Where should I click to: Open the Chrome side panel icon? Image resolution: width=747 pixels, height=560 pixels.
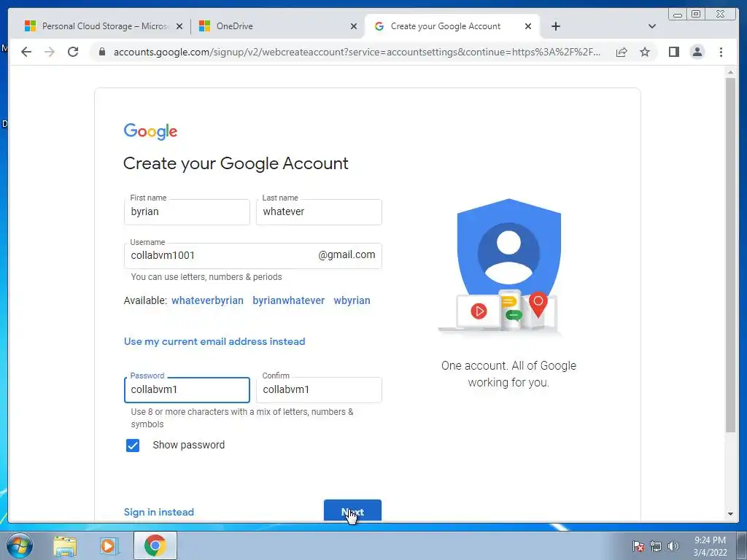pyautogui.click(x=673, y=52)
